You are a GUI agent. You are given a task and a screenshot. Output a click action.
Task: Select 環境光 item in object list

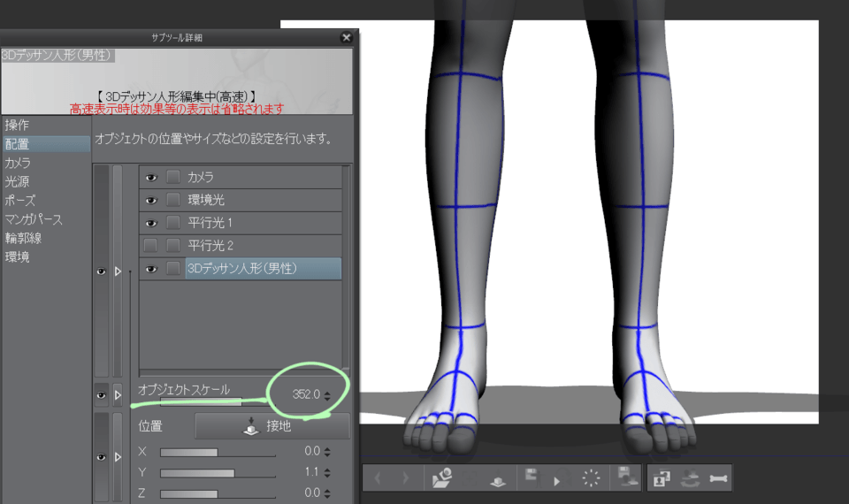tap(264, 200)
